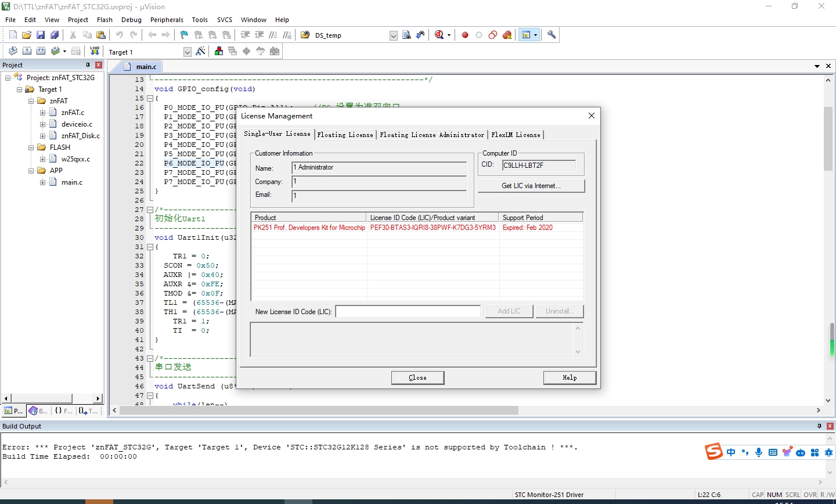Open the window view dropdown arrow

pos(535,35)
